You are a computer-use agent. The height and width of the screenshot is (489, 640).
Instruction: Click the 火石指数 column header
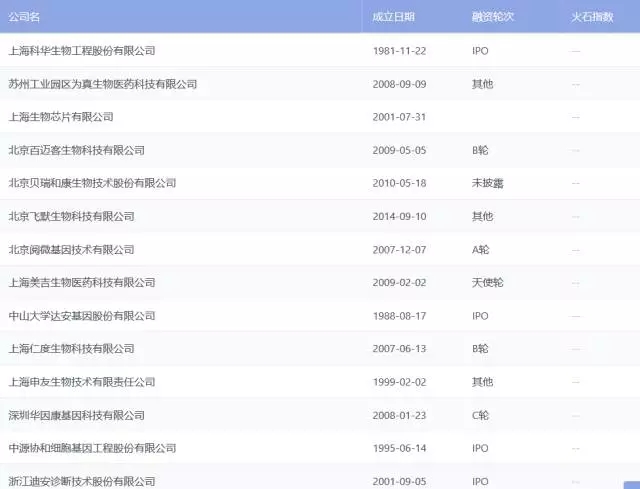tap(592, 17)
